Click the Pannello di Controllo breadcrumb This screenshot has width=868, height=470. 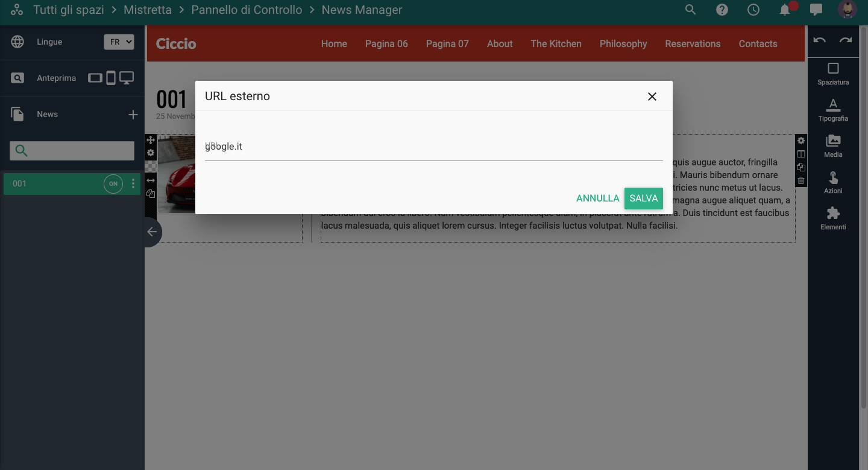click(x=247, y=10)
